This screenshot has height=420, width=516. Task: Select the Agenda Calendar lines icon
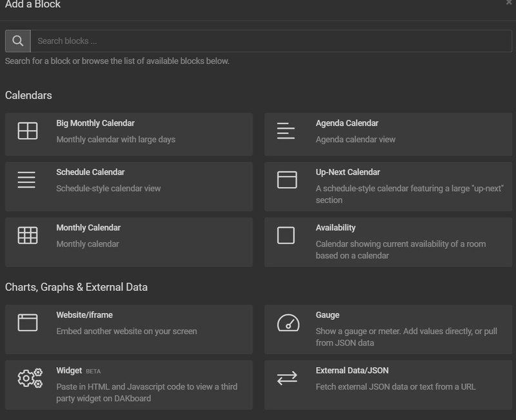(286, 131)
